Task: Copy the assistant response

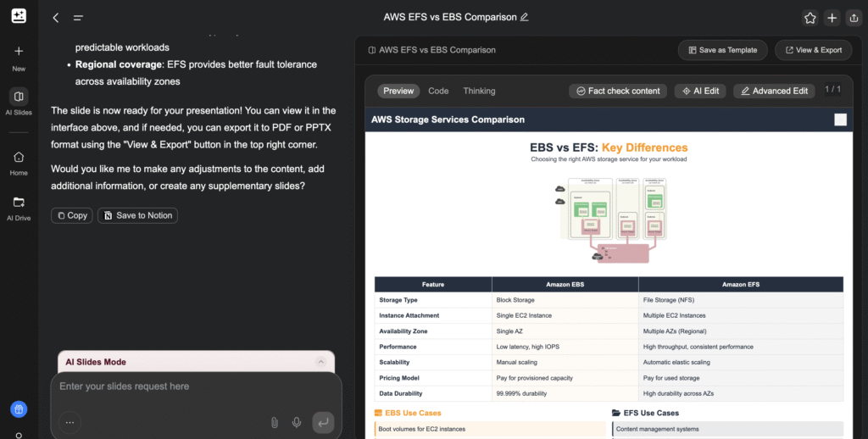Action: (x=72, y=215)
